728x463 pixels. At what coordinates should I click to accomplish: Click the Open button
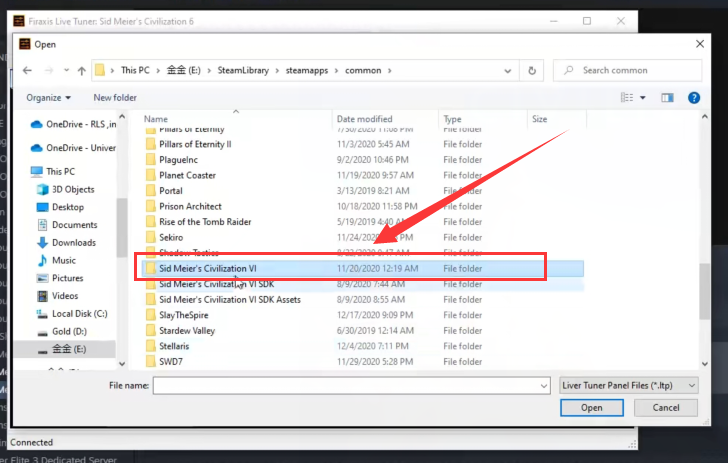pyautogui.click(x=592, y=408)
